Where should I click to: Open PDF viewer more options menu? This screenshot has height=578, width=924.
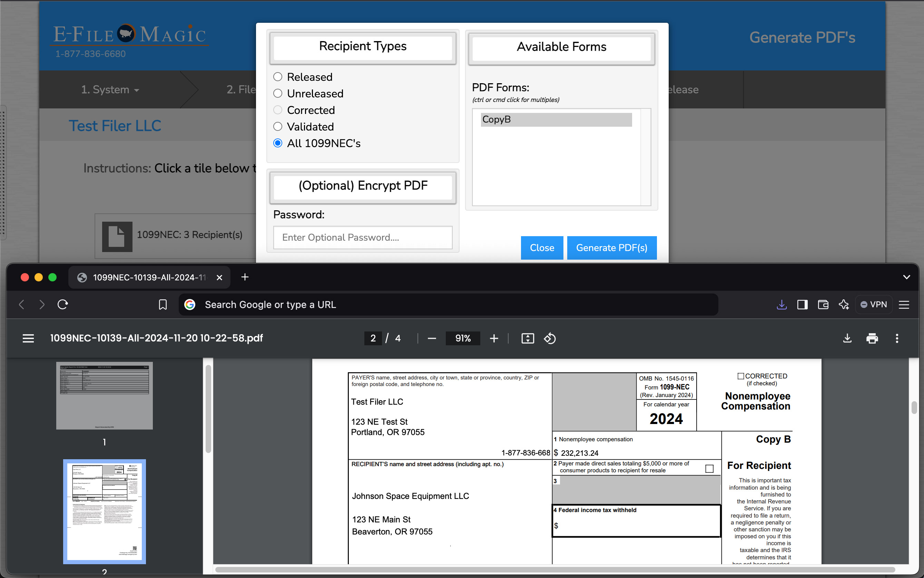click(x=897, y=338)
